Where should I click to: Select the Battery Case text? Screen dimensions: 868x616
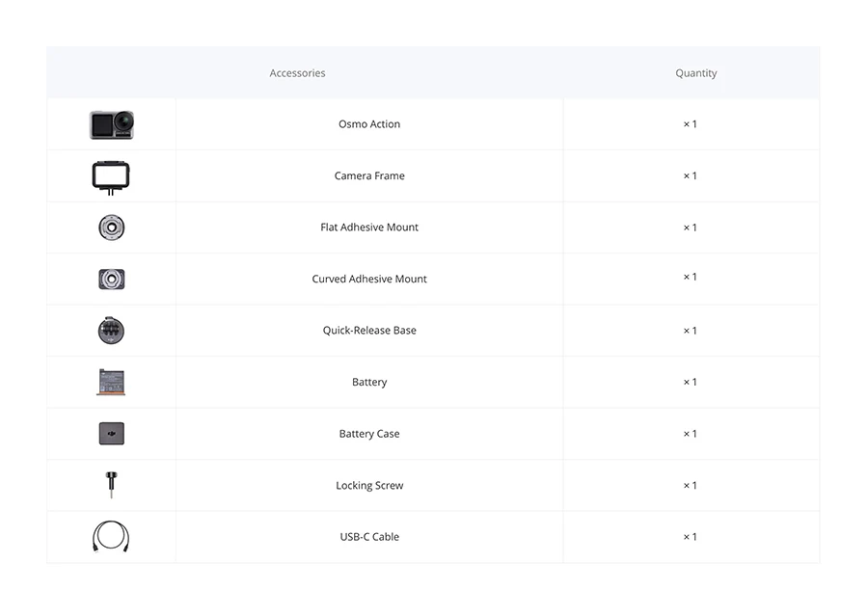tap(369, 434)
